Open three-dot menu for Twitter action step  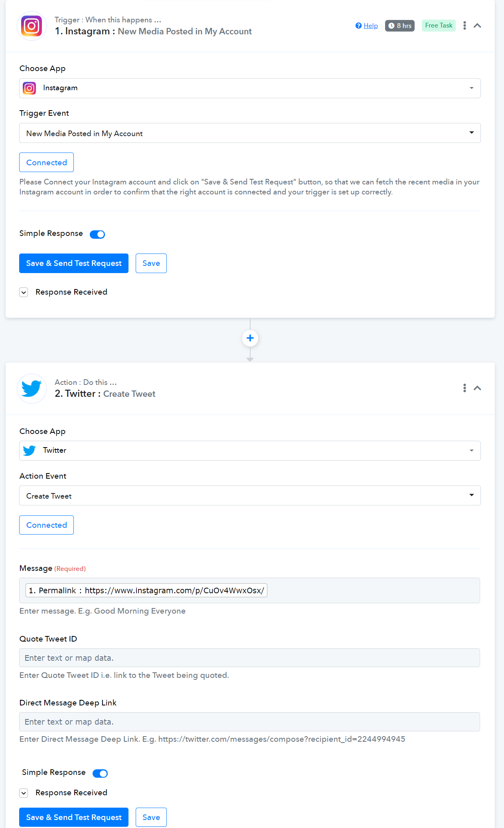(x=464, y=388)
